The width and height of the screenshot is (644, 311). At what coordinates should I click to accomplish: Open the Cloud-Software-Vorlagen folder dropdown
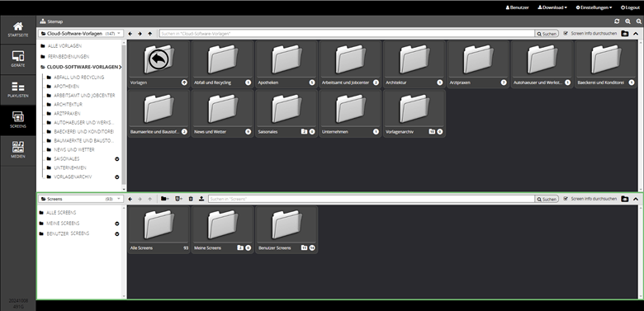point(81,34)
